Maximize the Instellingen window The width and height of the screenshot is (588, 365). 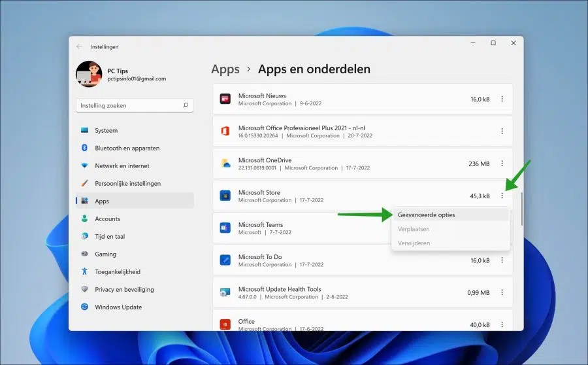click(x=493, y=43)
